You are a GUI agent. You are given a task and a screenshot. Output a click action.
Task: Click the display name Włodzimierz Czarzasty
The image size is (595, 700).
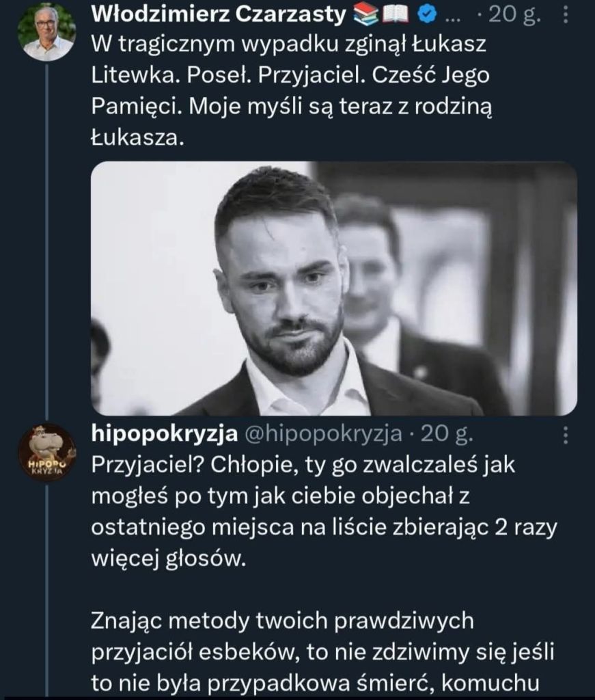tap(219, 13)
